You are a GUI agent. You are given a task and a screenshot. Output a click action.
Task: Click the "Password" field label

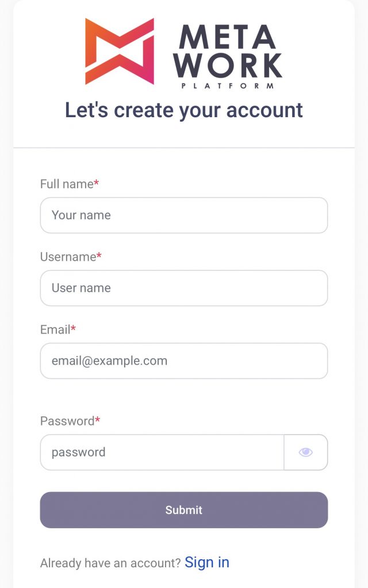click(67, 421)
